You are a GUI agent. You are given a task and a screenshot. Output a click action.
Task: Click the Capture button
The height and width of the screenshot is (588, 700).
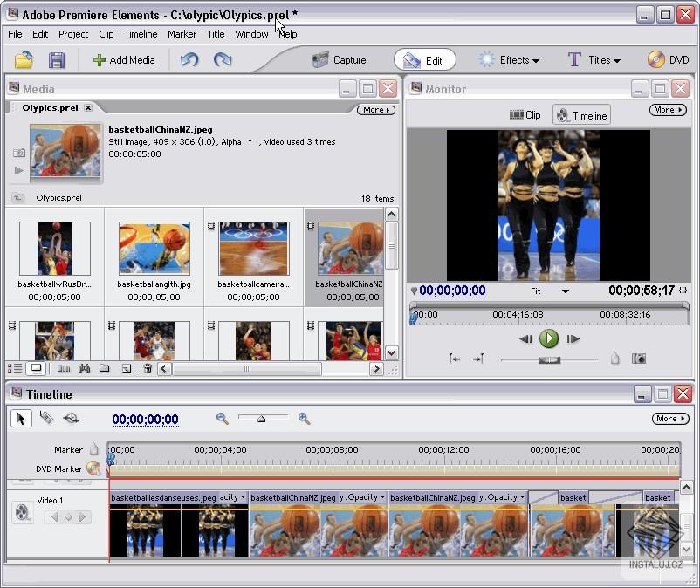coord(339,59)
